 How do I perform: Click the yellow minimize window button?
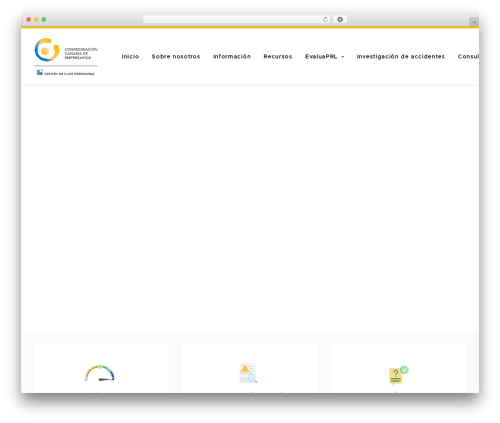(x=36, y=20)
